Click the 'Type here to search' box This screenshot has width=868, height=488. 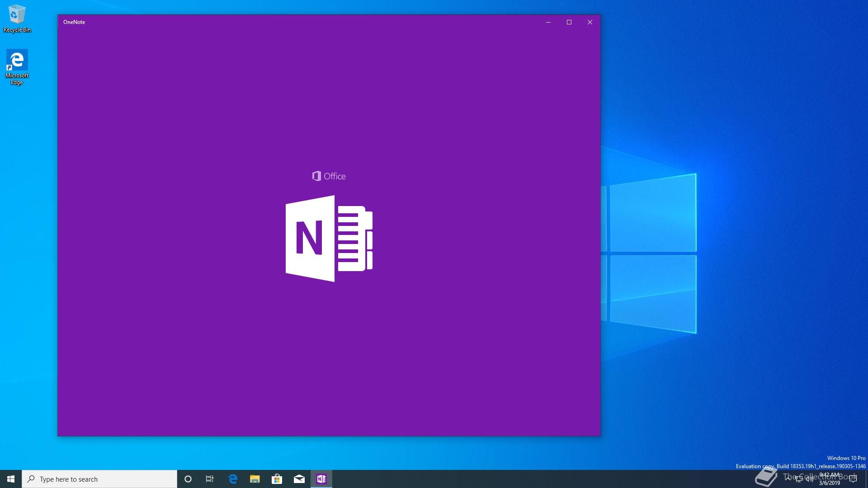click(x=99, y=479)
